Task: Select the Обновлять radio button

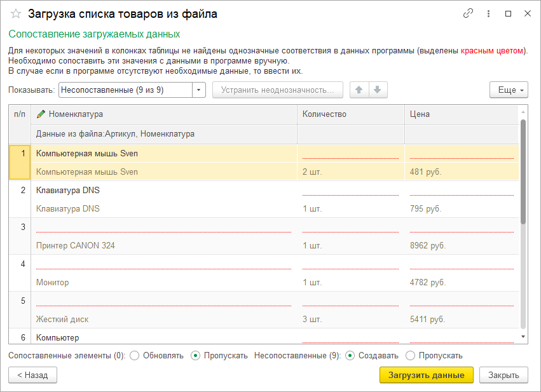Action: pyautogui.click(x=134, y=356)
